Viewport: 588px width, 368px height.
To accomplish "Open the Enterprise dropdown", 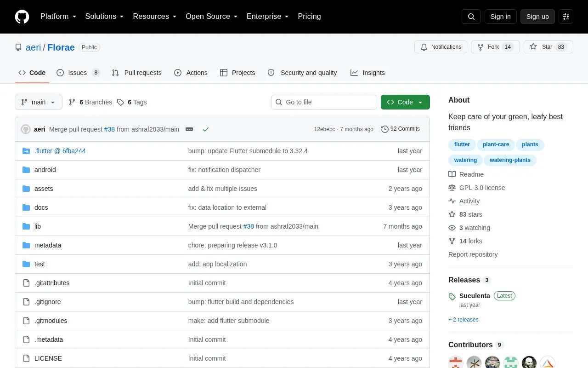I will (x=268, y=17).
